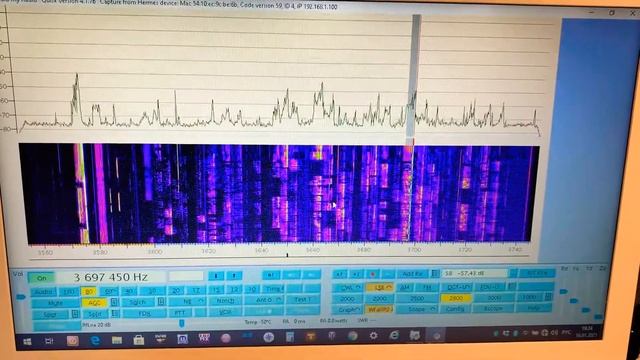640x360 pixels.
Task: Click the S8 -57.43 dB signal readout
Action: [x=474, y=273]
